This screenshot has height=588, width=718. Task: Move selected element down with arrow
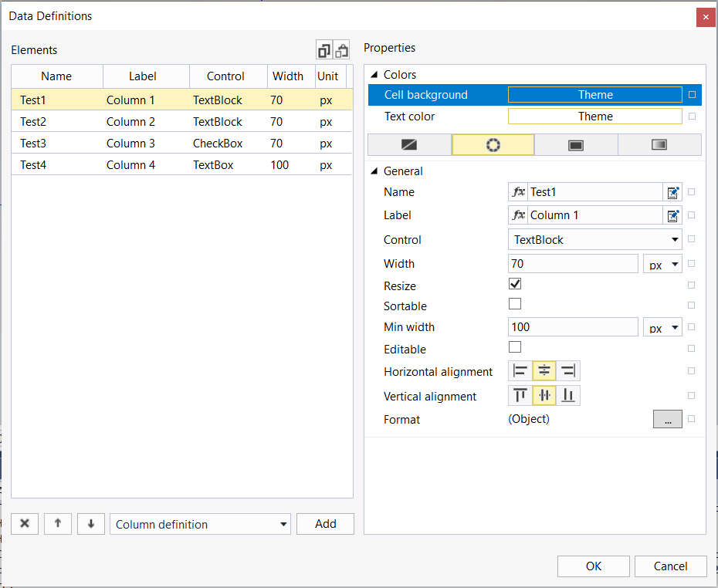tap(91, 523)
